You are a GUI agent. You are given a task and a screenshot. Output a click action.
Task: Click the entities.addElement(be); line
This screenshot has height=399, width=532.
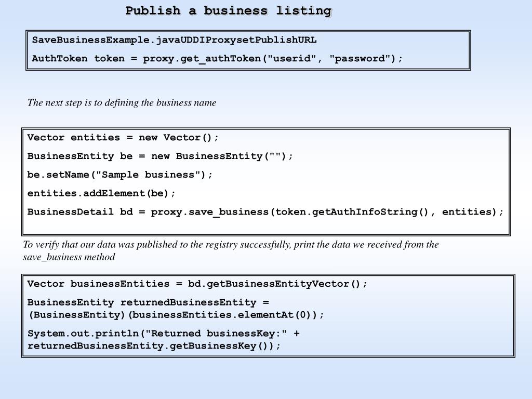[101, 193]
